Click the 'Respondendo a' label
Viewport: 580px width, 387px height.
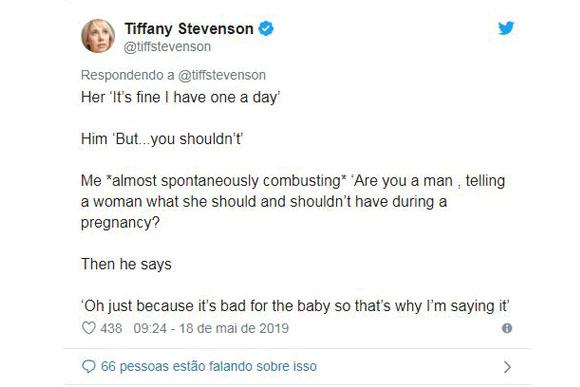pyautogui.click(x=128, y=75)
